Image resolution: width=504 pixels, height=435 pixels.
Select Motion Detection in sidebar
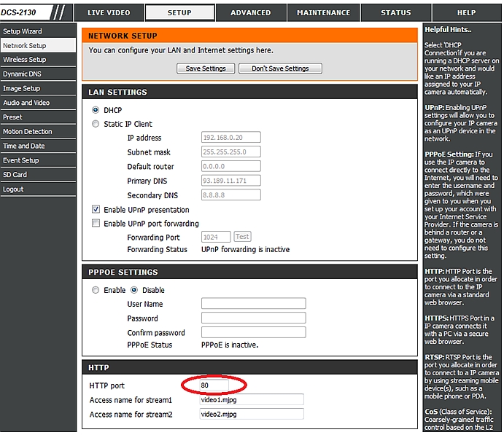point(28,132)
